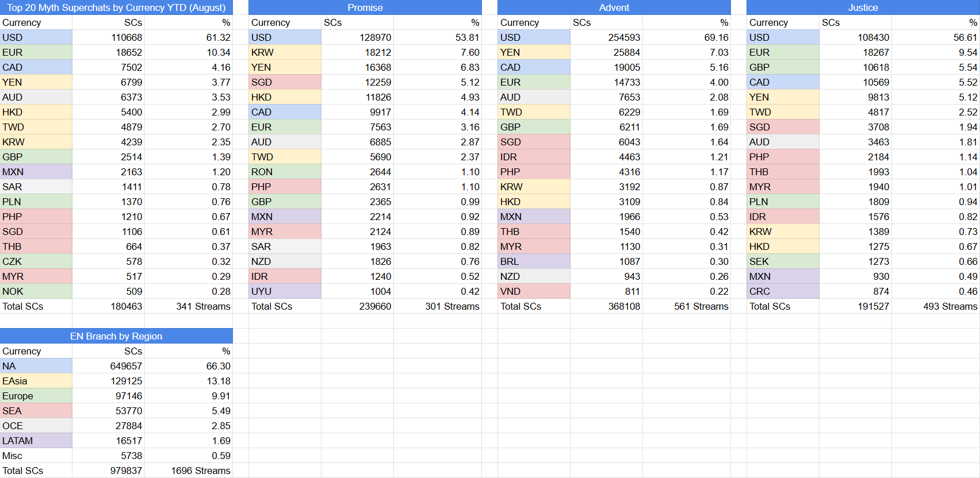
Task: Click Myth MXN currency cell
Action: [36, 172]
